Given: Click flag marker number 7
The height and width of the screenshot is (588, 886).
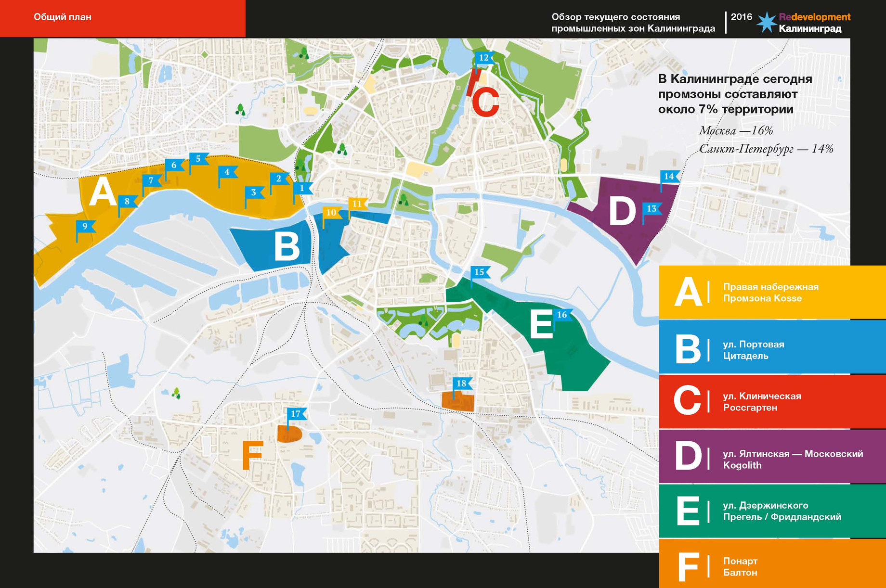Looking at the screenshot, I should pyautogui.click(x=152, y=180).
